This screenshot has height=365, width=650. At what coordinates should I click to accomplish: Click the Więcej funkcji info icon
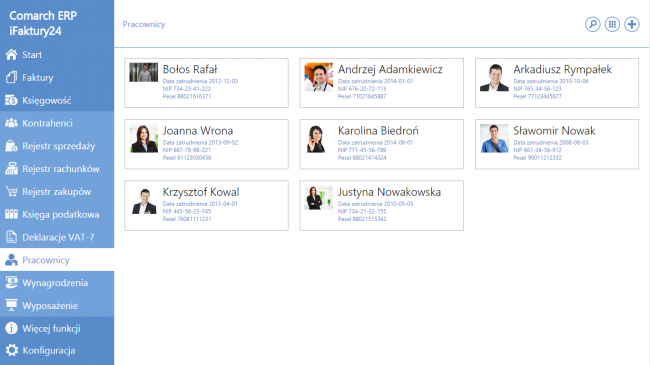[x=11, y=328]
